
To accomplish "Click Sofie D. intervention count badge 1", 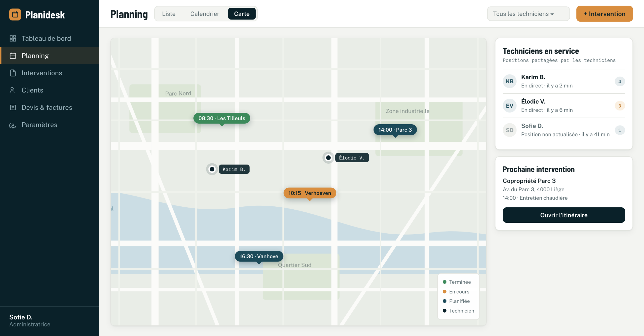I will [620, 130].
